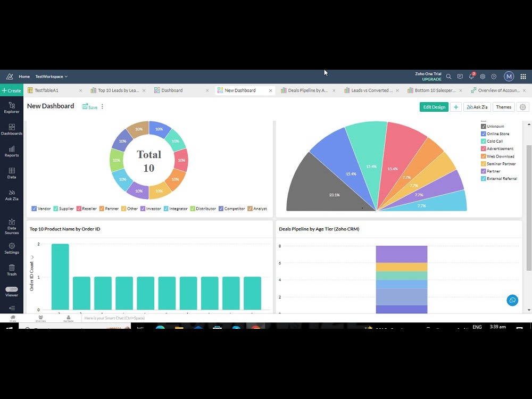Expand the Order ID Count axis chevron
This screenshot has height=399, width=532.
point(32,257)
